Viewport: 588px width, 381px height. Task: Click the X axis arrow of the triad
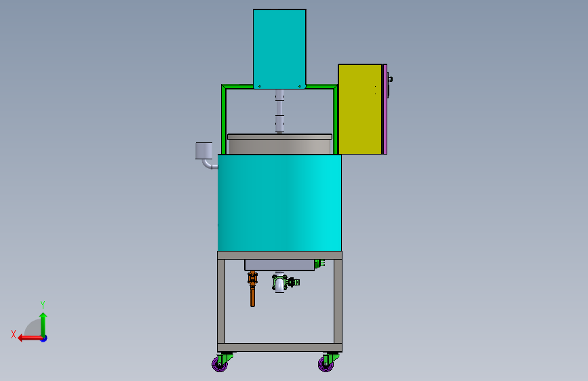(29, 338)
